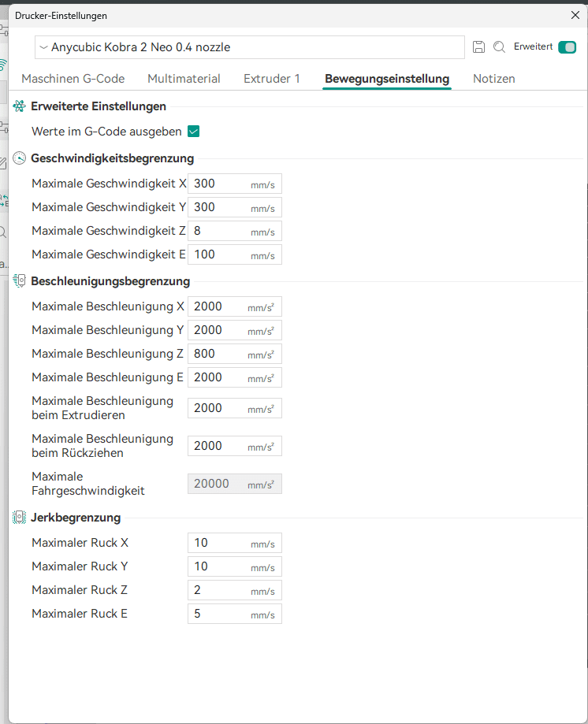
Task: Open the Multimaterial tab
Action: pyautogui.click(x=184, y=79)
